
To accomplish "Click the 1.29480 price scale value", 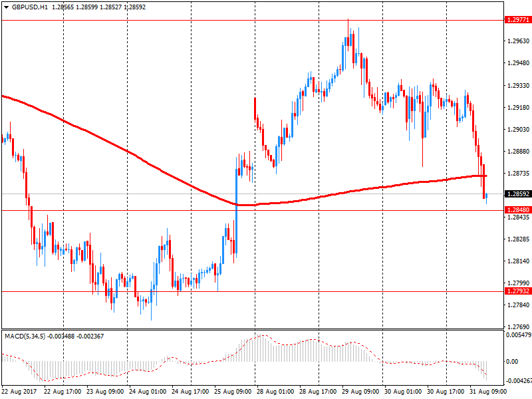I will (x=518, y=63).
